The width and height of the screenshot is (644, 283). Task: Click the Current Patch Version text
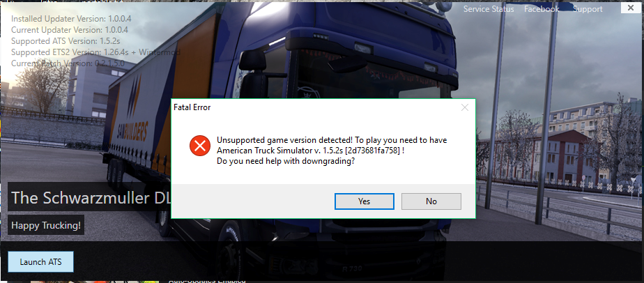pos(68,63)
